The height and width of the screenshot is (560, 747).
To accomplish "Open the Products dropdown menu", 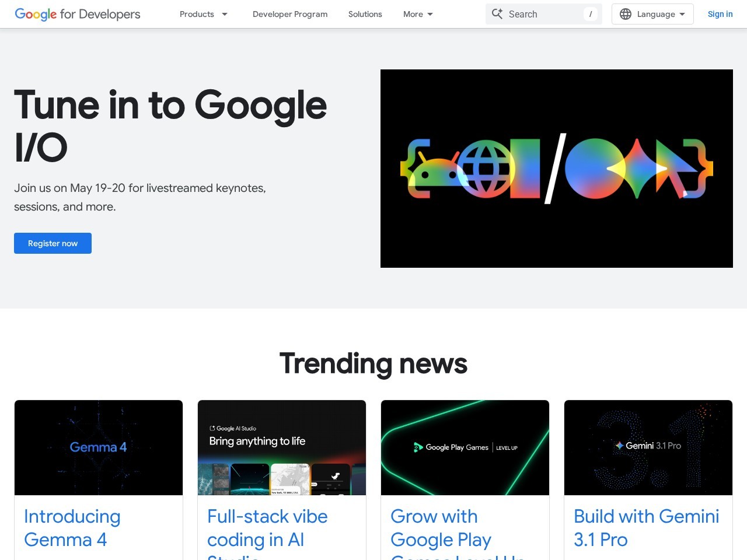I will click(203, 14).
